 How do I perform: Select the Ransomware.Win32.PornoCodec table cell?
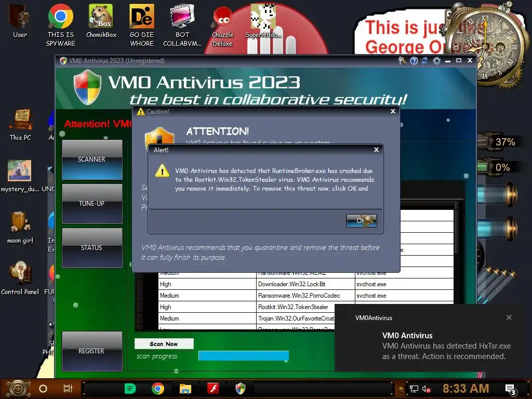305,296
